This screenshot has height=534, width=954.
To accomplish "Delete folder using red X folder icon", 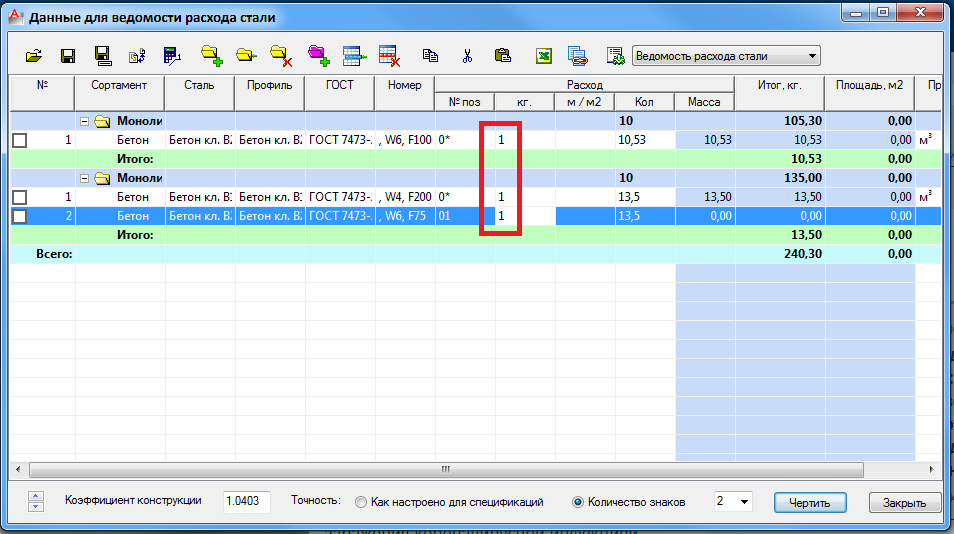I will (x=280, y=56).
